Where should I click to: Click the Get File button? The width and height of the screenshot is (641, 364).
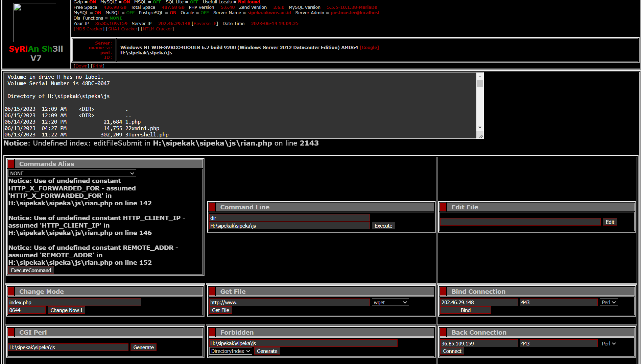click(x=220, y=310)
